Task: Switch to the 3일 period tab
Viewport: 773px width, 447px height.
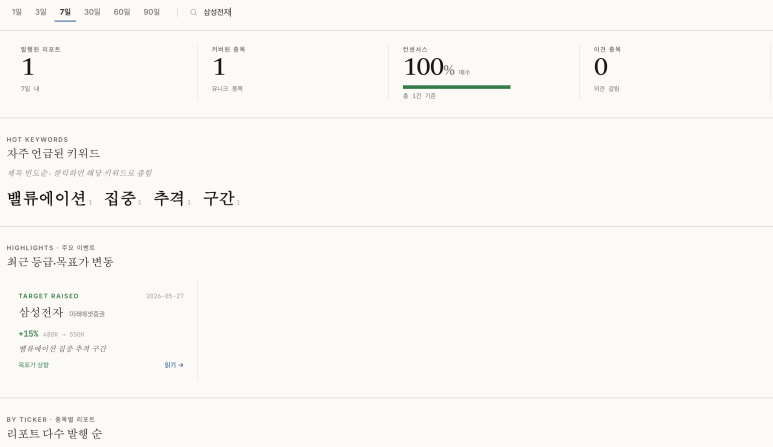Action: 40,12
